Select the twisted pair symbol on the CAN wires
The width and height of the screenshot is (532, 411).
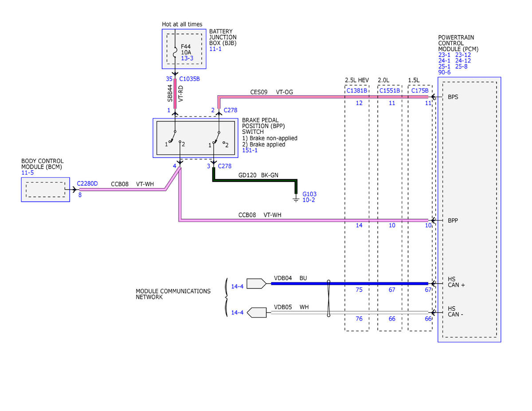click(x=329, y=298)
